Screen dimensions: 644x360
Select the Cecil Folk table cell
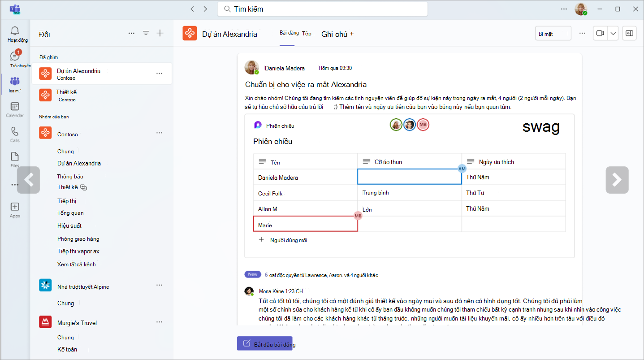pos(306,193)
